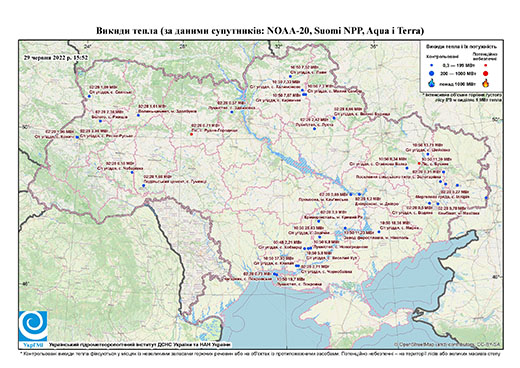Click the 2,21 МВт heat value label
Image resolution: width=520 pixels, height=368 pixels.
click(287, 242)
